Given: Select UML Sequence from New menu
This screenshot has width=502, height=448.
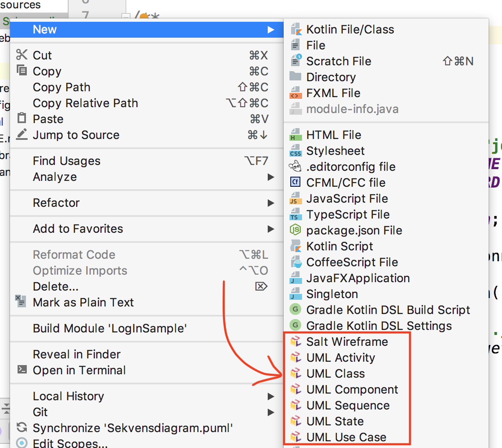Looking at the screenshot, I should [348, 405].
